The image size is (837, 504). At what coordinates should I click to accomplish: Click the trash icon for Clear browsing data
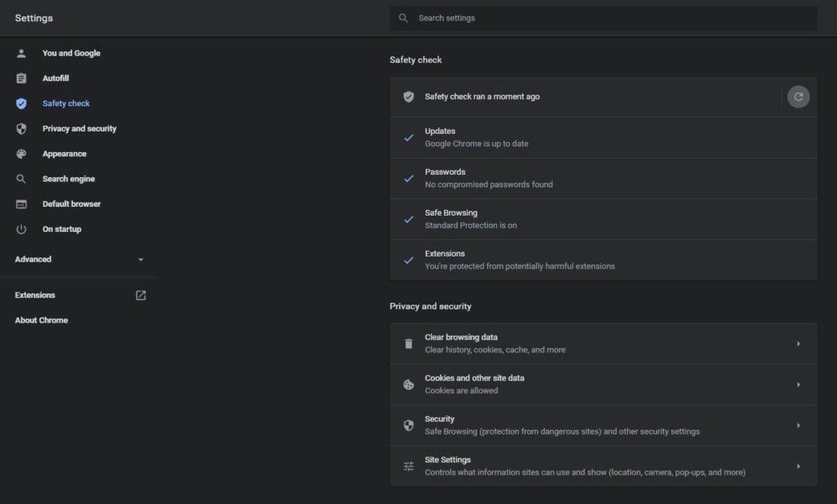coord(409,344)
